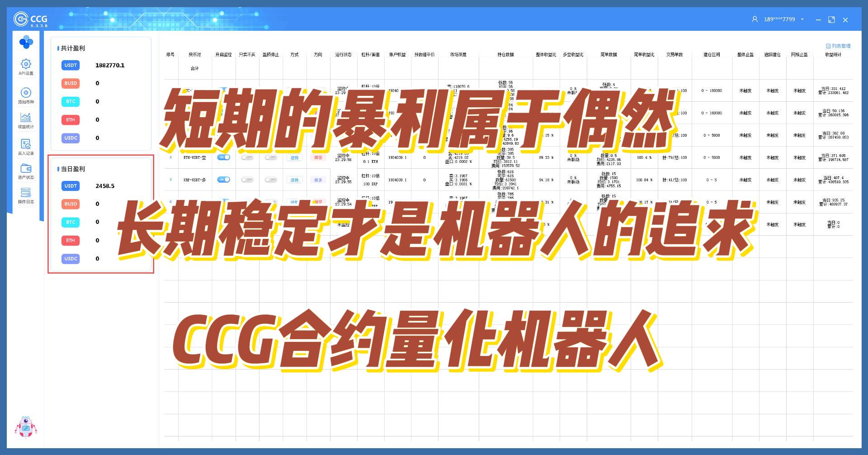Screen dimensions: 868x455
Task: Click the 收益统计 column header
Action: 833,54
